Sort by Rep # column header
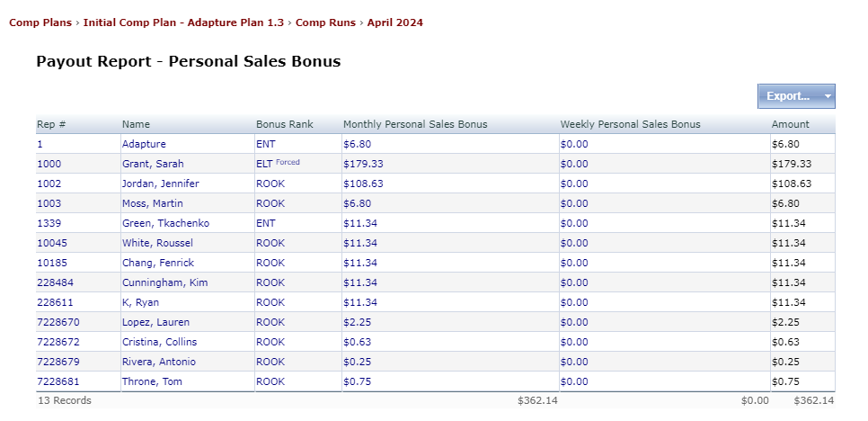The width and height of the screenshot is (868, 421). pos(51,124)
